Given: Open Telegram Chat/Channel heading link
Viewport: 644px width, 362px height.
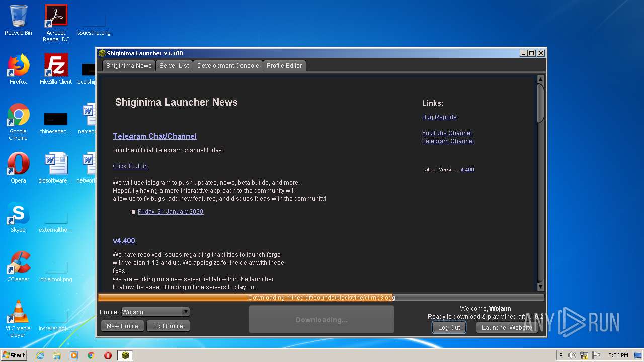Looking at the screenshot, I should [154, 136].
